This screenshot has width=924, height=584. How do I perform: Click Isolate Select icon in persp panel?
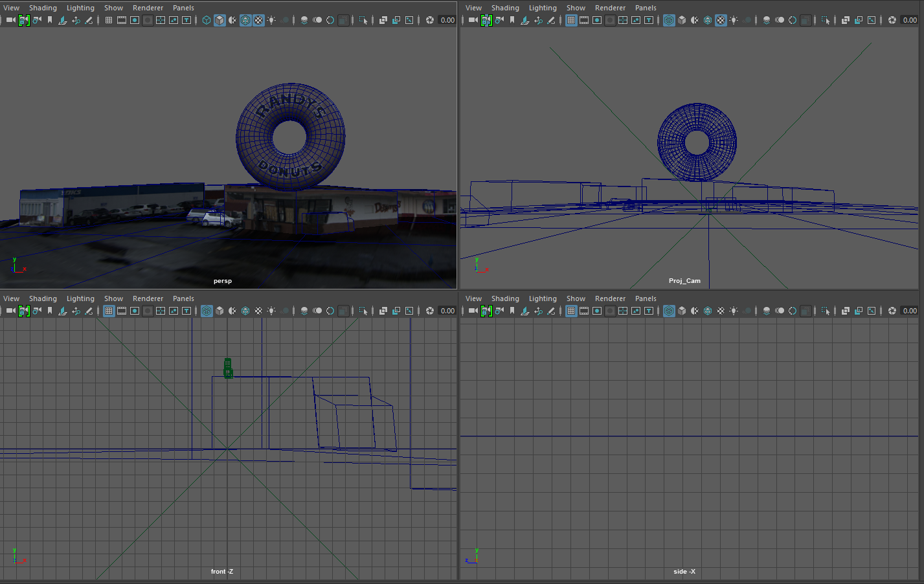pyautogui.click(x=363, y=20)
